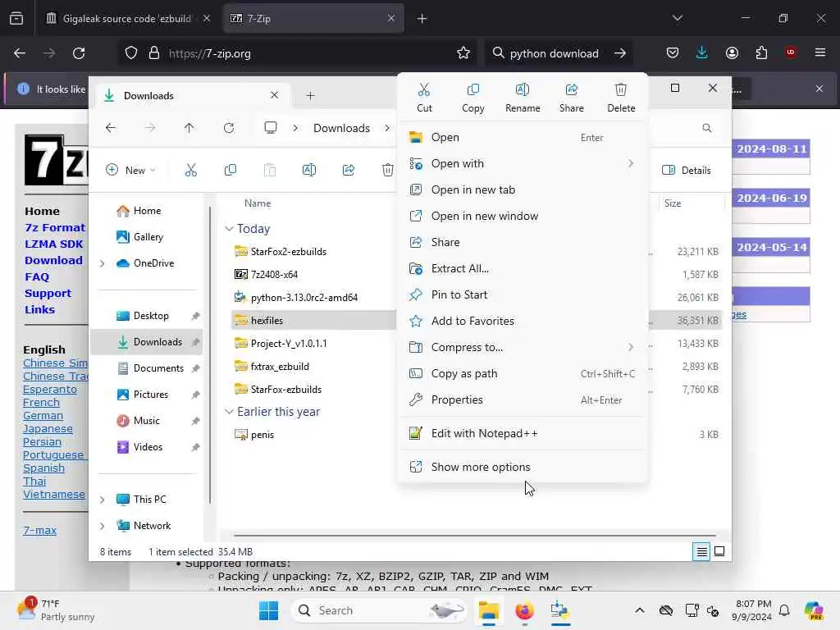Screen dimensions: 840x630
Task: Go up one folder level
Action: coord(189,128)
